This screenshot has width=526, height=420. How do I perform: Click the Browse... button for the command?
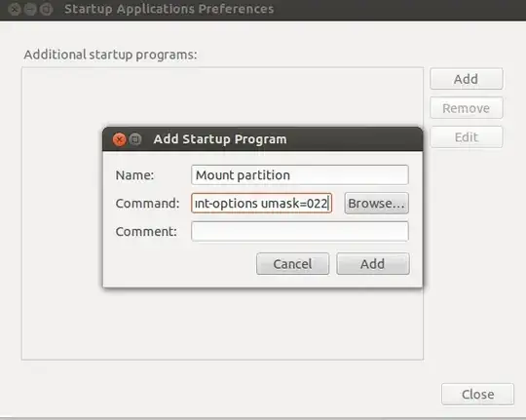click(376, 203)
